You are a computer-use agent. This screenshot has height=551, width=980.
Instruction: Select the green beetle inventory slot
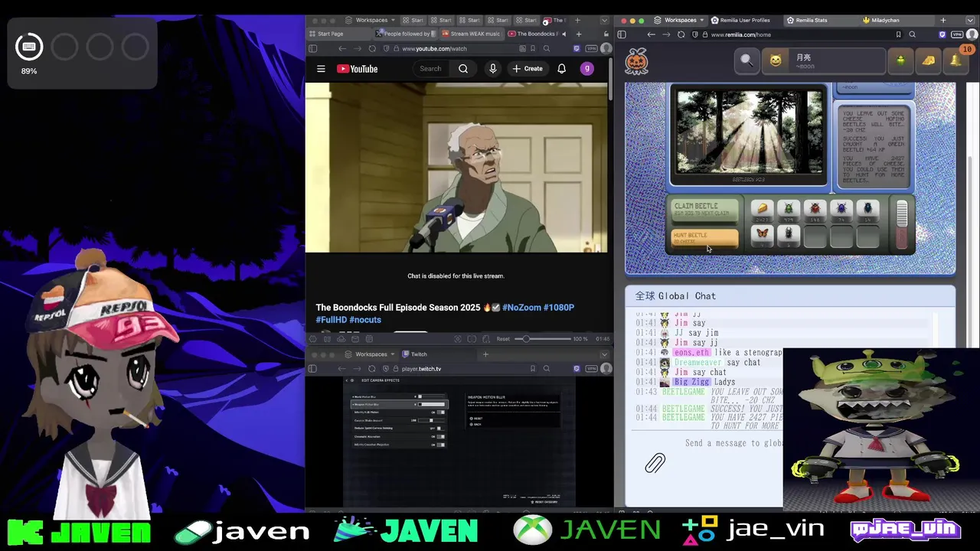[789, 210]
